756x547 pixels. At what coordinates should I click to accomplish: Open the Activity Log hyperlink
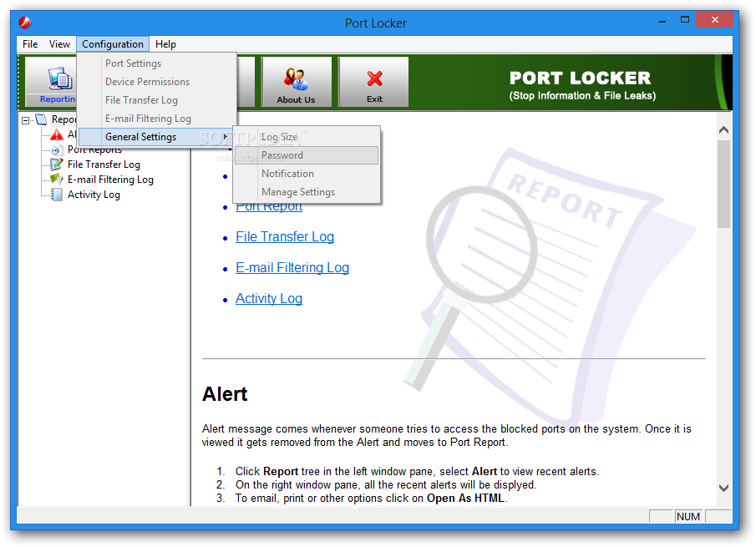pos(268,298)
